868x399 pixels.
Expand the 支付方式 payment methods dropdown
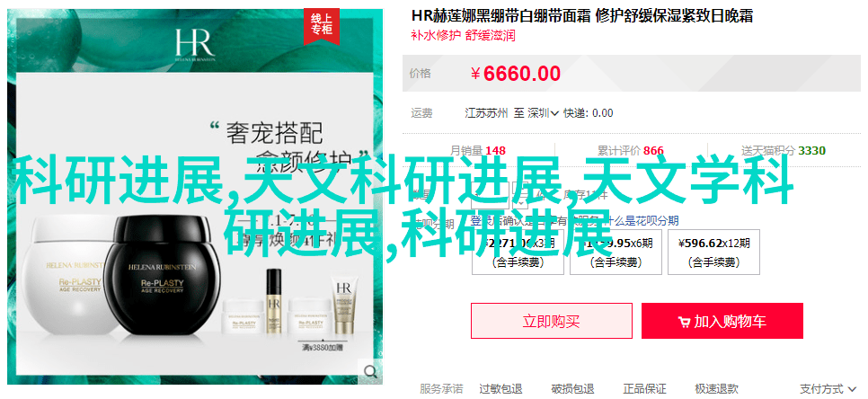pyautogui.click(x=828, y=388)
